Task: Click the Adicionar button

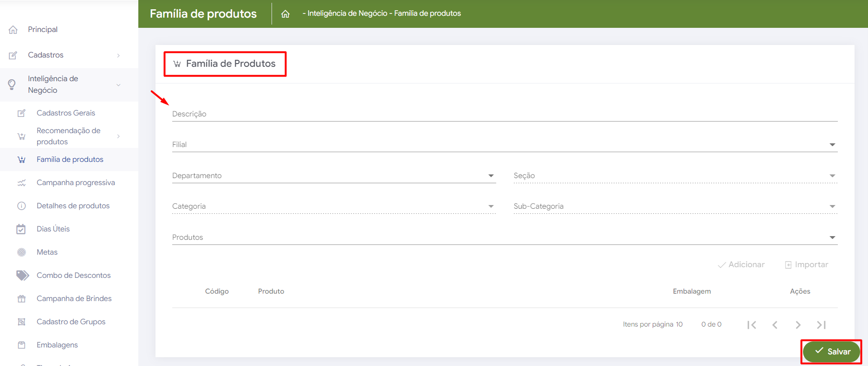Action: point(741,265)
